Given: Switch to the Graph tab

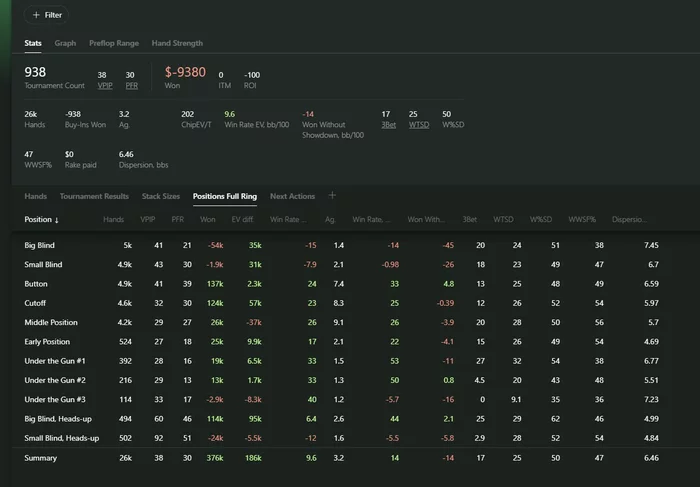Looking at the screenshot, I should coord(65,43).
